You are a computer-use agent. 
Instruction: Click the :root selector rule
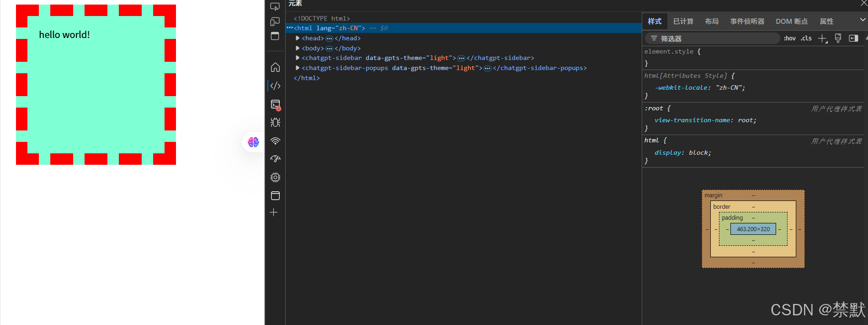click(654, 108)
